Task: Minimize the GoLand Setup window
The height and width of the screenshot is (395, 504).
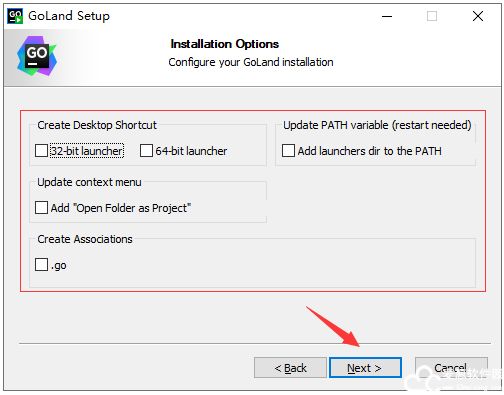Action: 387,16
